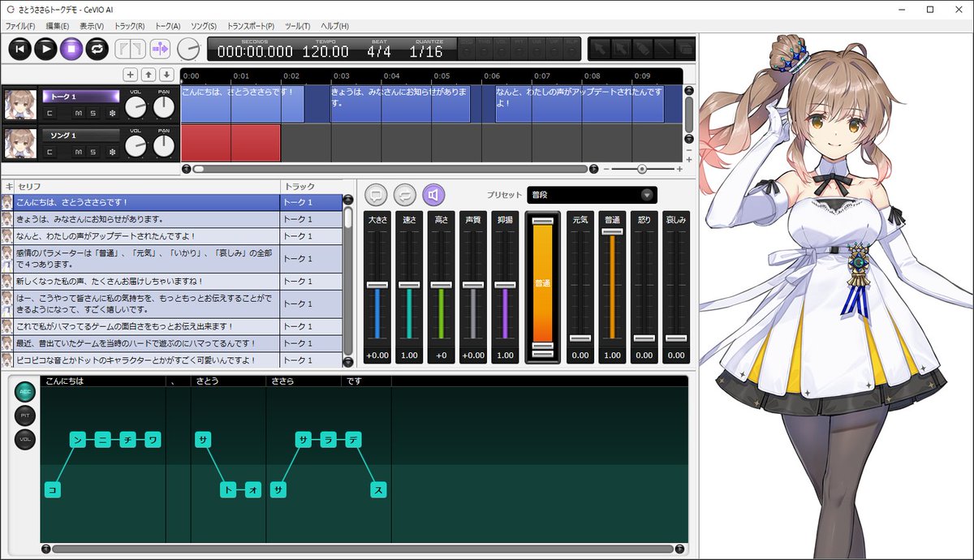
Task: Click the return-to-start transport button
Action: (x=20, y=49)
